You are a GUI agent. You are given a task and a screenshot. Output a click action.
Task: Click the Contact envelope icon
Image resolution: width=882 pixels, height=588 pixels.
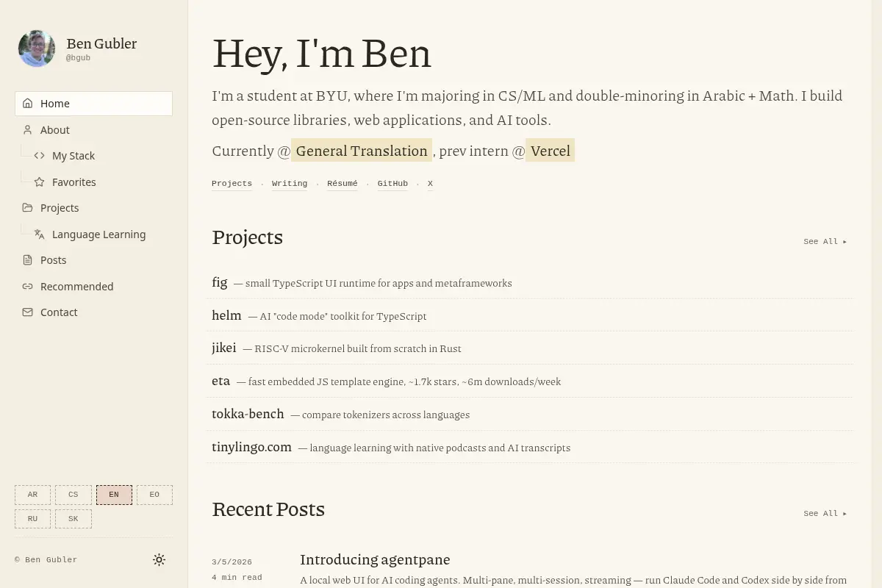(28, 312)
